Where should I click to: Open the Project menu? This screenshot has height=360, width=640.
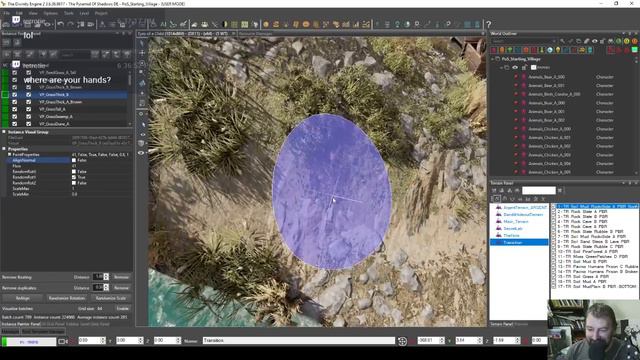(101, 13)
